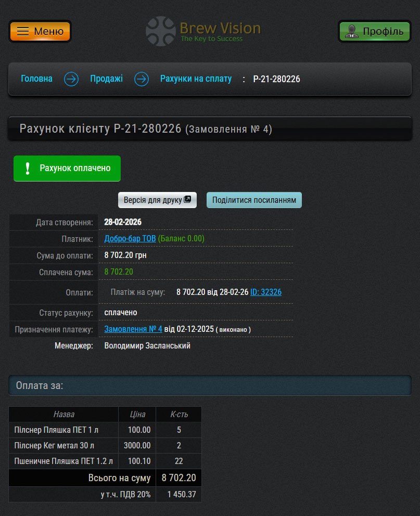420x516 pixels.
Task: Navigate to Продажі breadcrumb
Action: pyautogui.click(x=106, y=79)
